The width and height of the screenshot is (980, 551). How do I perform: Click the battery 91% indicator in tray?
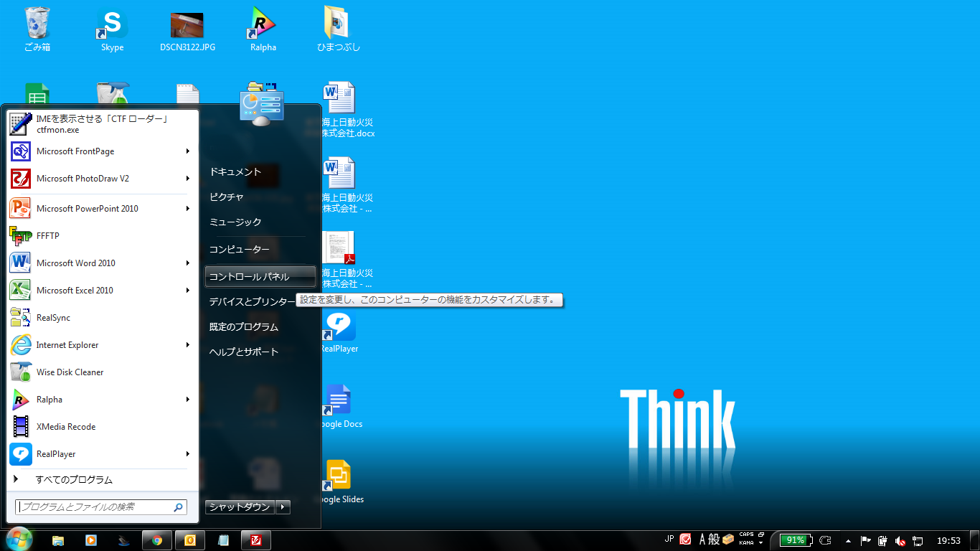(x=796, y=540)
